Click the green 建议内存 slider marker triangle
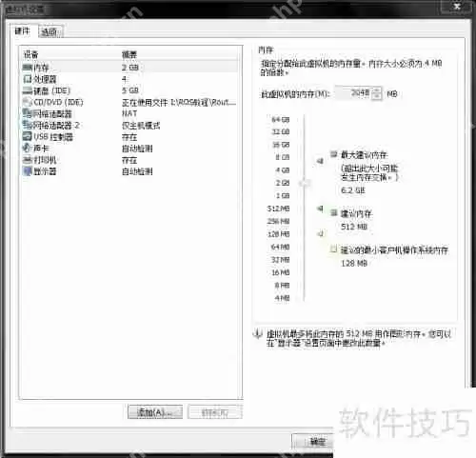Screen dimensions: 476x458 coord(320,209)
